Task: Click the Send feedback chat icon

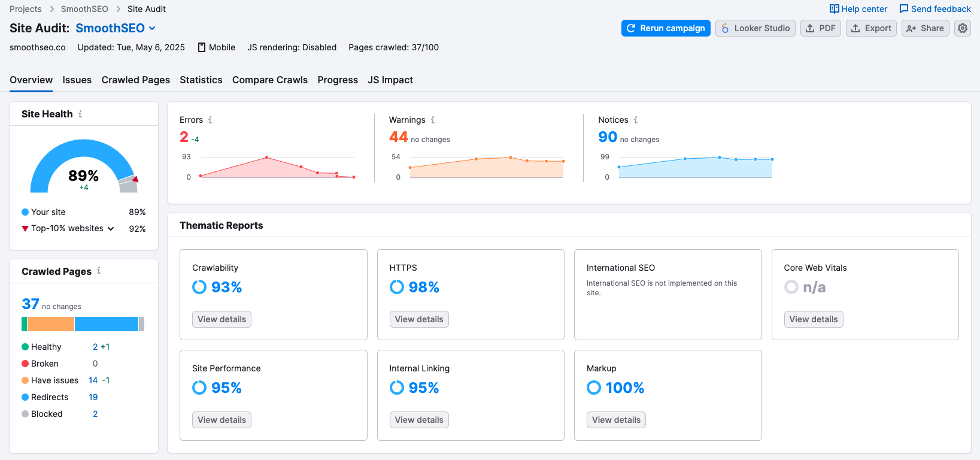Action: click(904, 9)
